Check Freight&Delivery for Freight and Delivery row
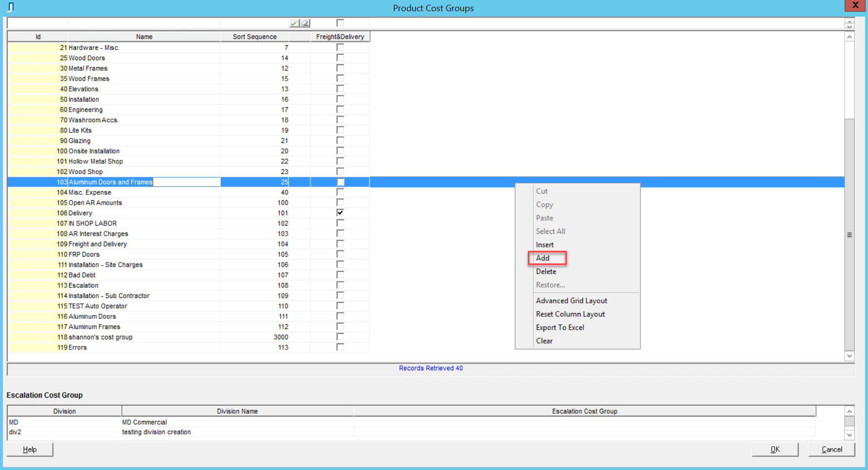Image resolution: width=868 pixels, height=470 pixels. click(340, 244)
